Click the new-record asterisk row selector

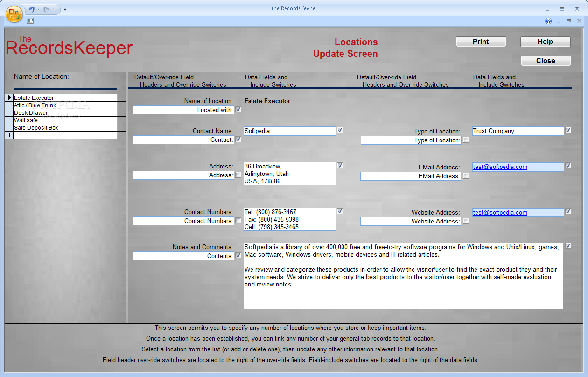click(x=9, y=135)
